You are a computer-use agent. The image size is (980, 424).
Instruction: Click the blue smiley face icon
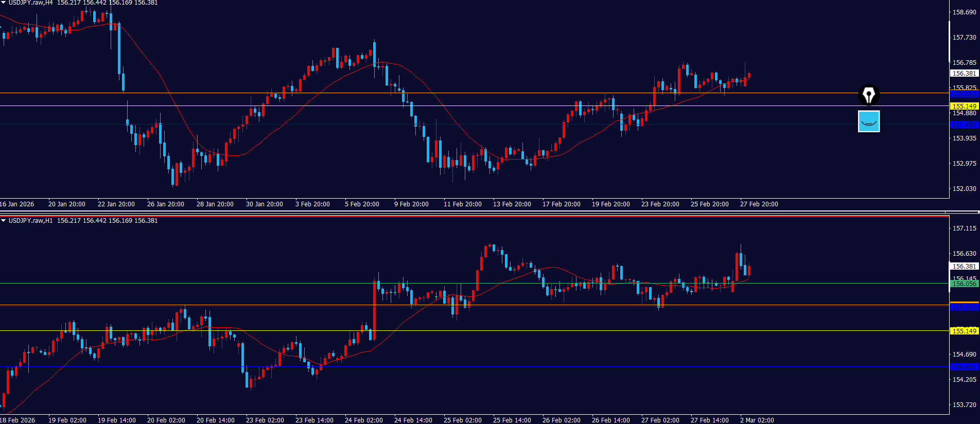coord(869,121)
